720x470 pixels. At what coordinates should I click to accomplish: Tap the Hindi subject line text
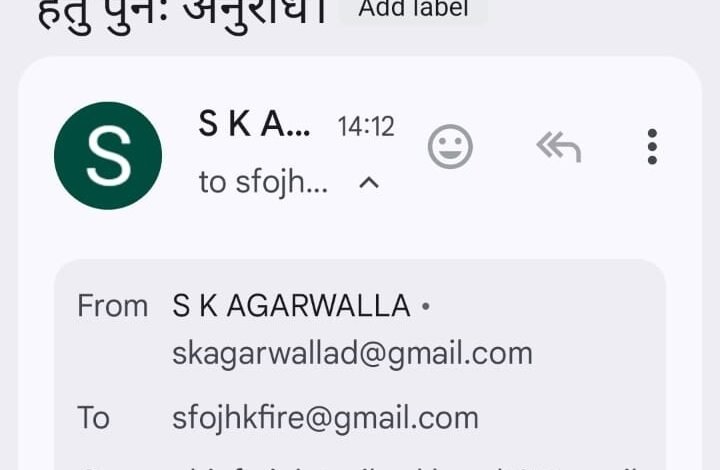pyautogui.click(x=182, y=13)
